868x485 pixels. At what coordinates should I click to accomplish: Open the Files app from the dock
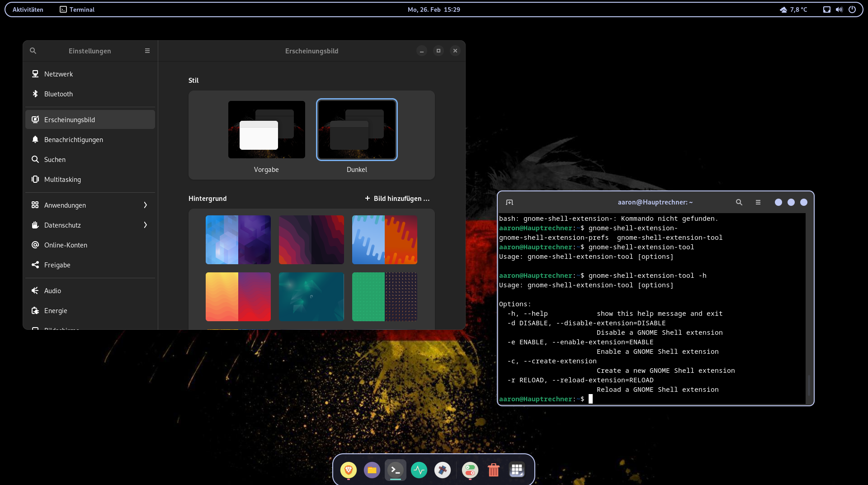372,470
